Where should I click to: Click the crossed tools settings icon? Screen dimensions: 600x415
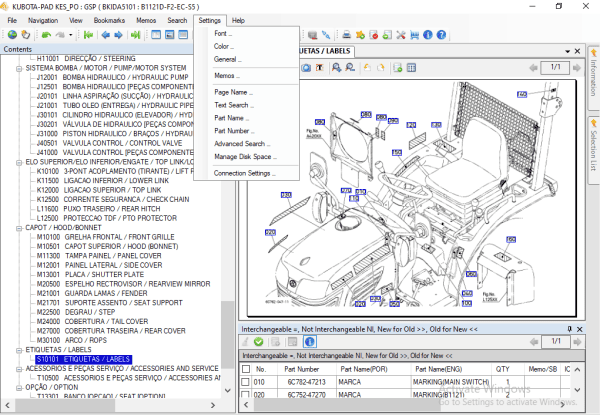pyautogui.click(x=401, y=35)
